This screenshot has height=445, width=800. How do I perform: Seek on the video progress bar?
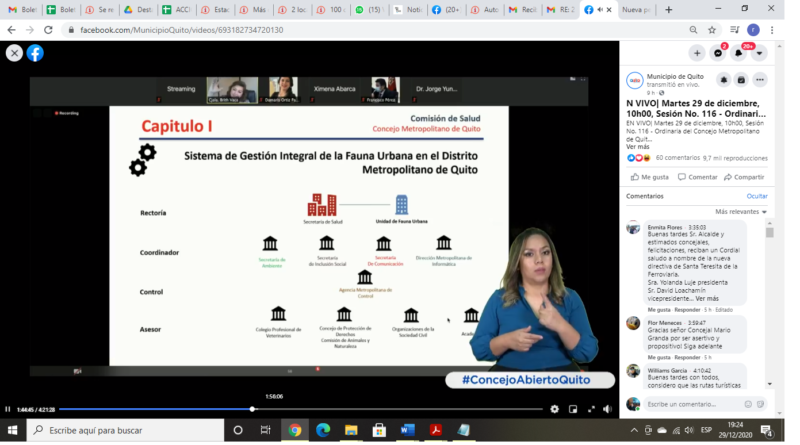pyautogui.click(x=300, y=409)
